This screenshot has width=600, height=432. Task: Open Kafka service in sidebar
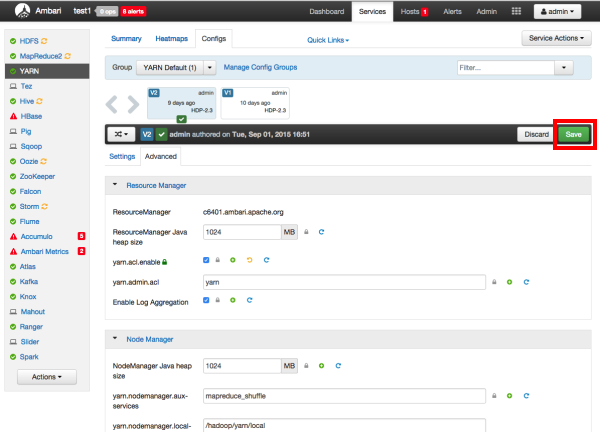[29, 282]
